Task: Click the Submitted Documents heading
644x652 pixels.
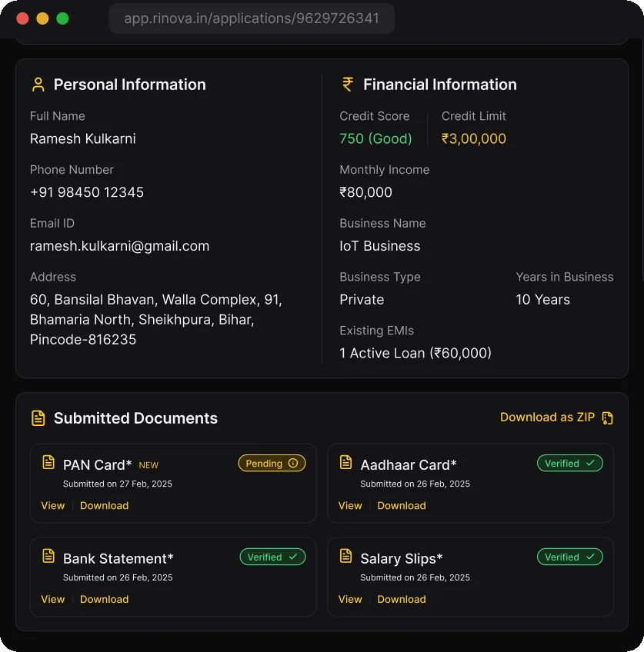Action: point(135,418)
